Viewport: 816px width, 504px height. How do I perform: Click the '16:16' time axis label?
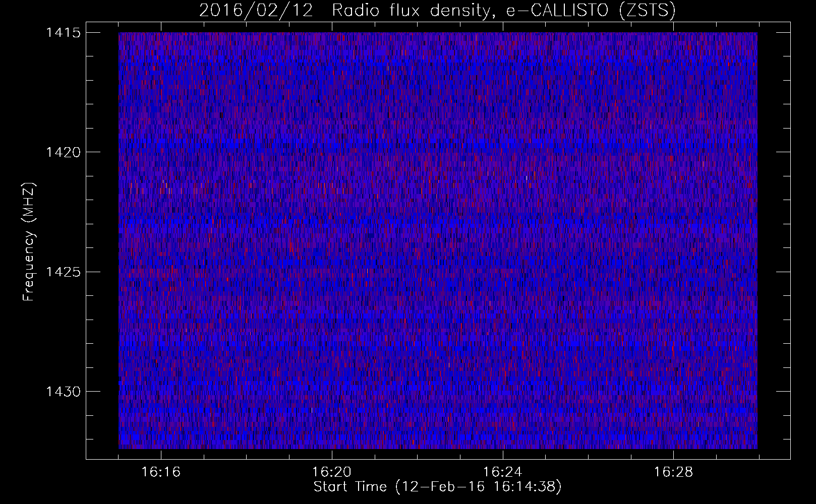161,472
